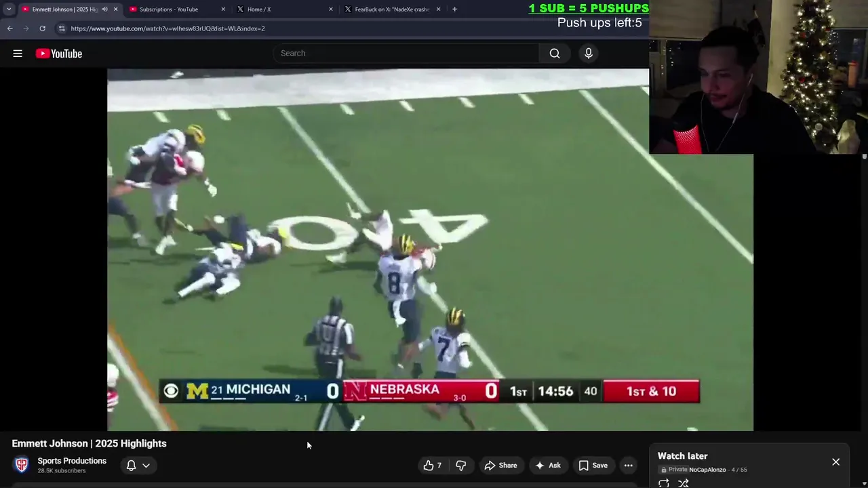Start voice search with the microphone icon

(589, 54)
